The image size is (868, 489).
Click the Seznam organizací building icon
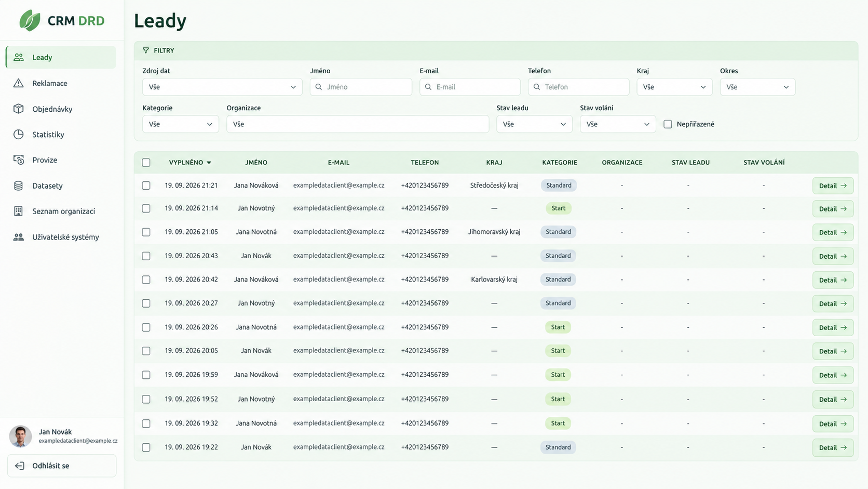coord(19,211)
